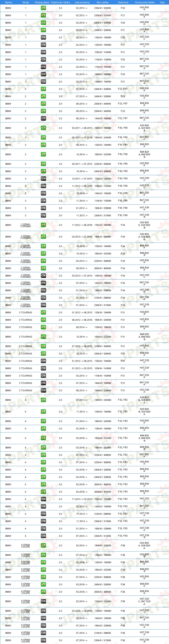Click the '05.2011 -> 07.2016' date cell
Viewport: 169px width, 644px height.
click(x=82, y=138)
